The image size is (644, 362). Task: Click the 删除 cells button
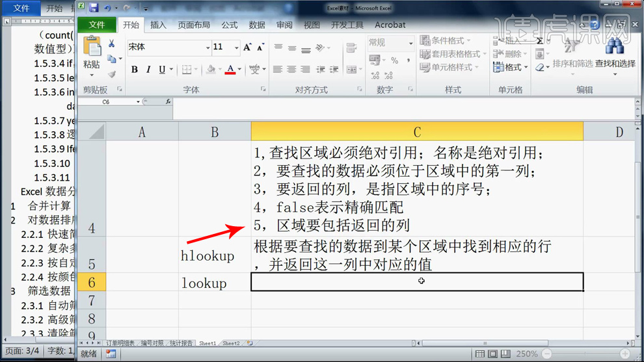pyautogui.click(x=509, y=54)
